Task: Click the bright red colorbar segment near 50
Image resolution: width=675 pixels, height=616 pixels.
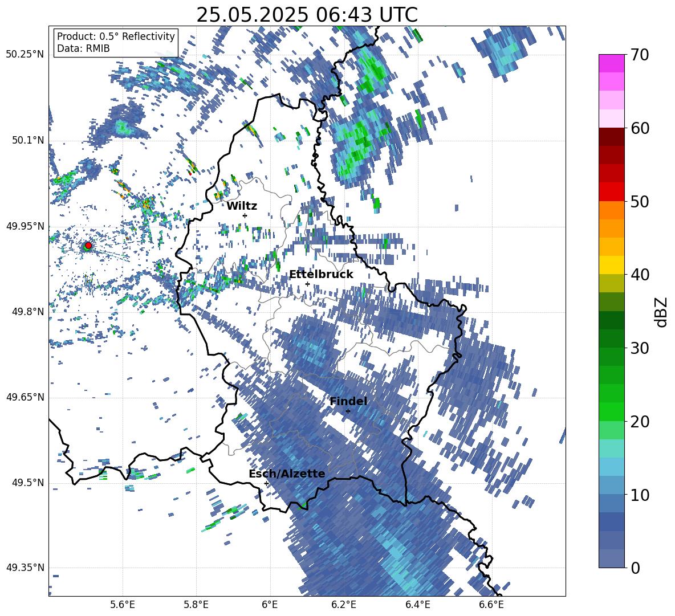Action: coord(612,191)
